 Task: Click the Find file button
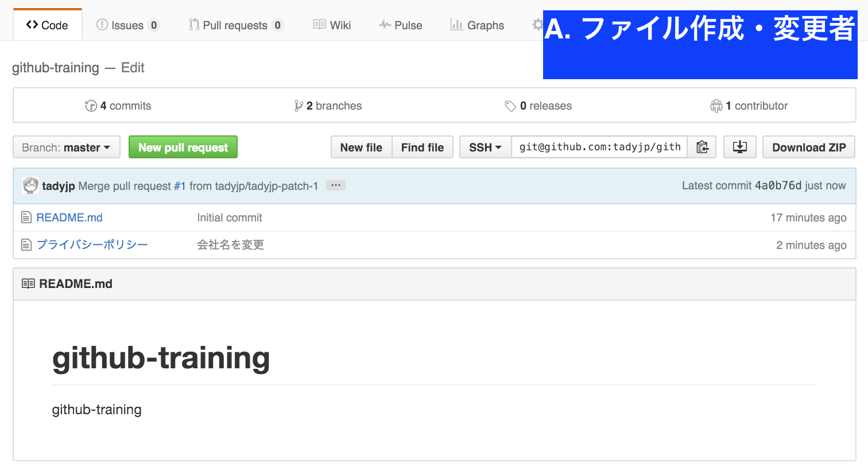[x=423, y=147]
